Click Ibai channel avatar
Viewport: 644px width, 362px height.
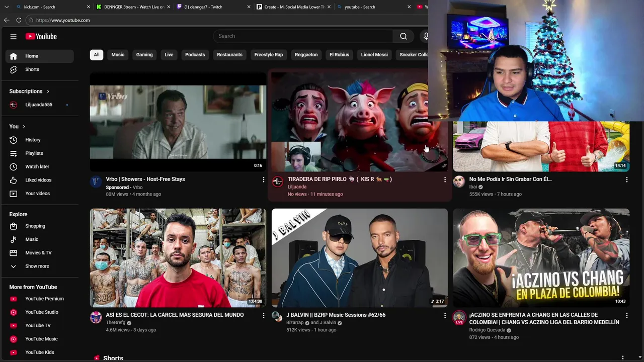[x=459, y=182]
